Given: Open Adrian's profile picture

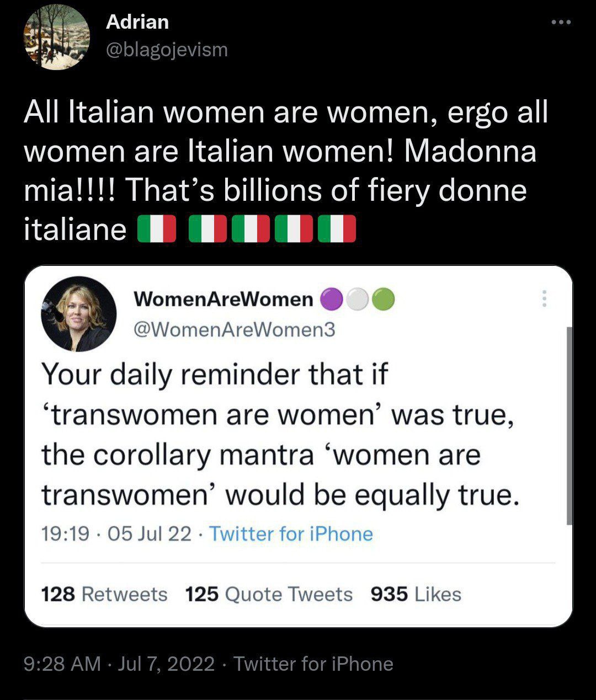Looking at the screenshot, I should [57, 37].
